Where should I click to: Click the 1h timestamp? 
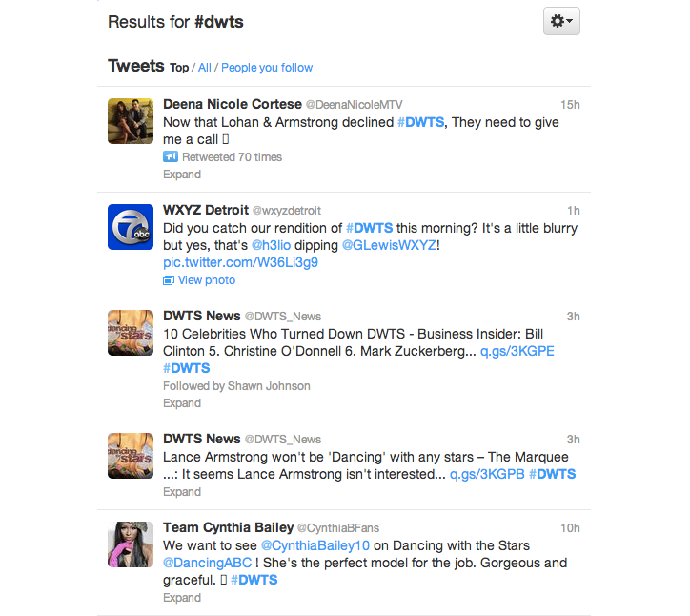click(574, 211)
